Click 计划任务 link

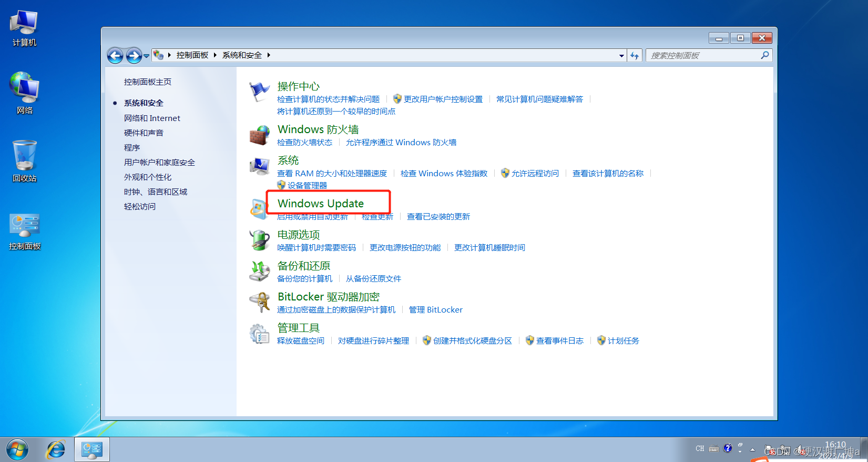[624, 340]
